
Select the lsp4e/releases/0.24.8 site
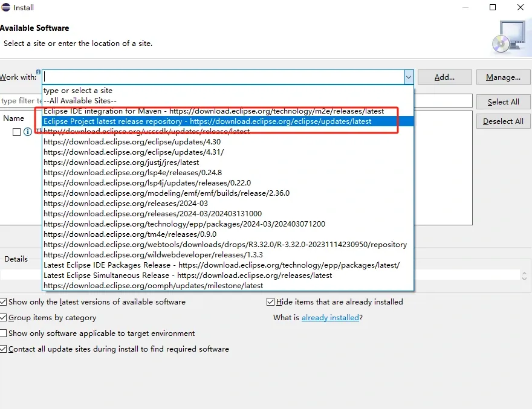(228, 173)
